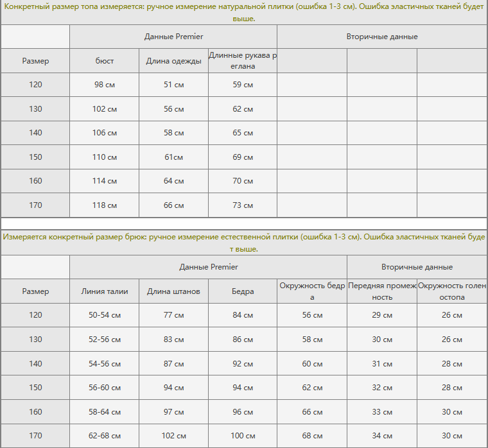Select the 68 см thigh circumference cell
This screenshot has height=448, width=488.
coord(312,436)
